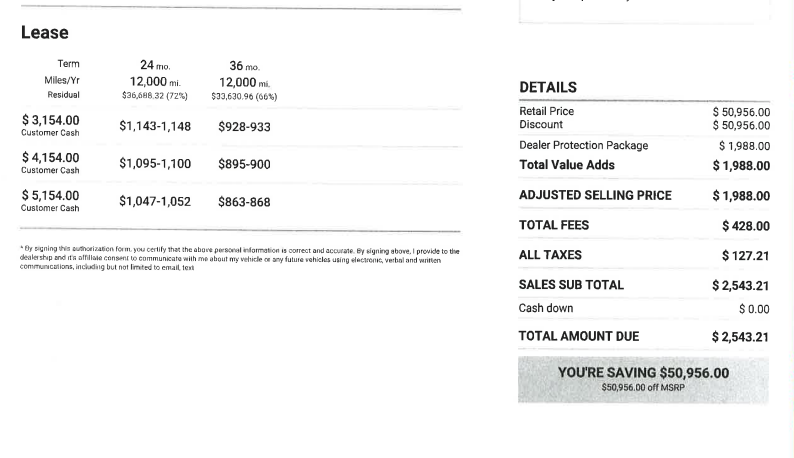The width and height of the screenshot is (794, 458).
Task: Click the YOU'RE SAVING $50,956.00 banner
Action: click(x=643, y=379)
